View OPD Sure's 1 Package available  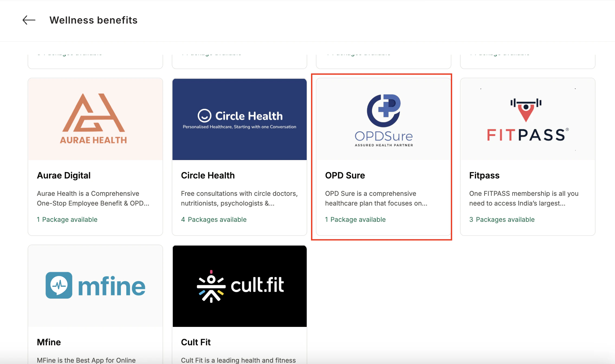tap(355, 219)
